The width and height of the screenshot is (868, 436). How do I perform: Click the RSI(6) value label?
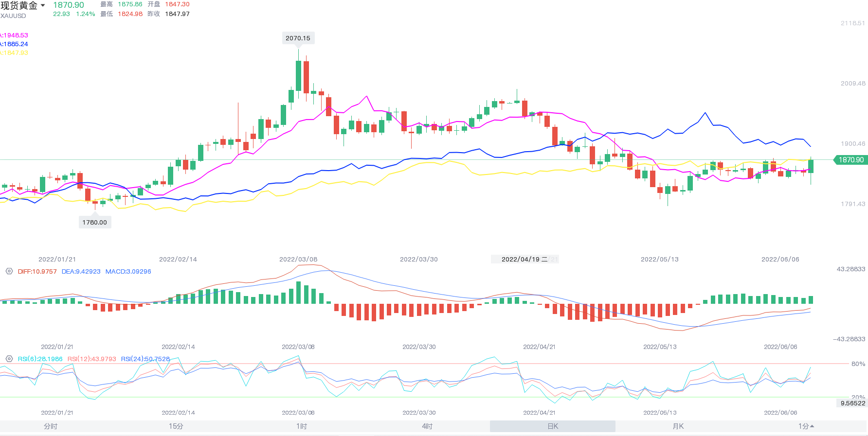click(x=40, y=359)
